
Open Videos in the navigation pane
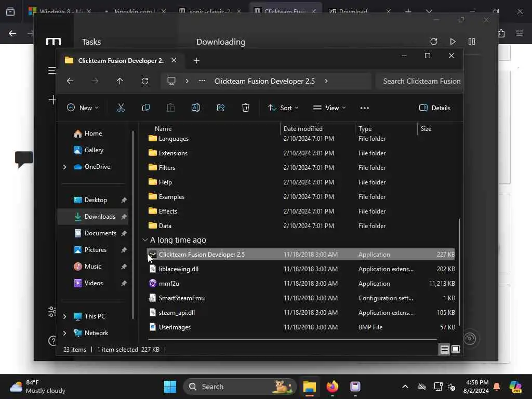[x=88, y=283]
